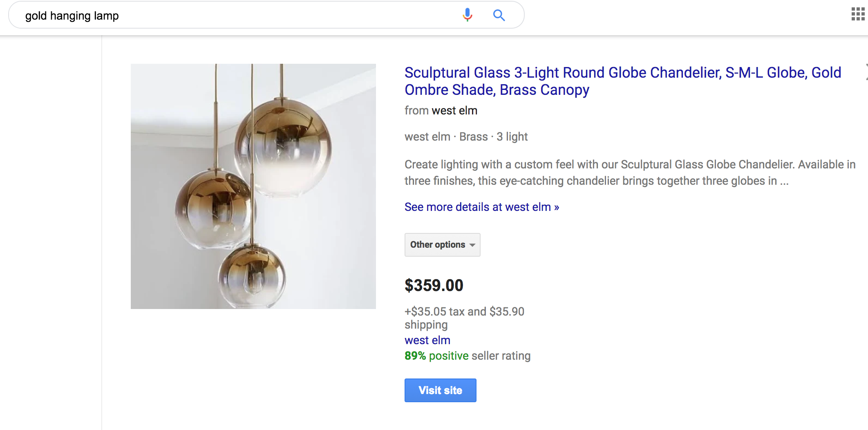The width and height of the screenshot is (868, 430).
Task: Click the 89% positive seller rating text
Action: 467,356
